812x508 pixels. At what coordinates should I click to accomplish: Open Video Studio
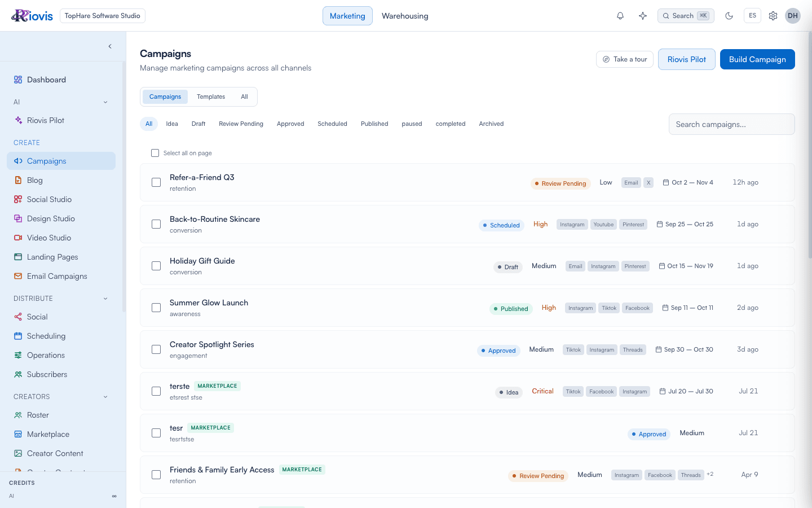click(61, 238)
